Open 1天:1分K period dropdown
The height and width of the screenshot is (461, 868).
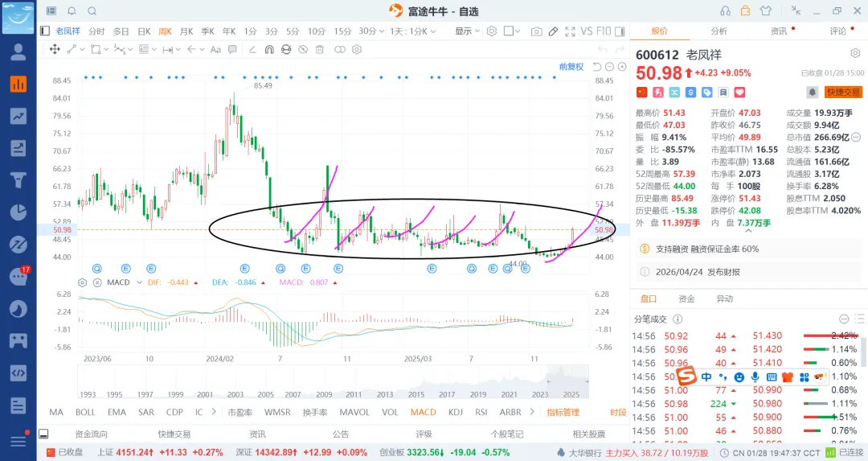[x=412, y=31]
